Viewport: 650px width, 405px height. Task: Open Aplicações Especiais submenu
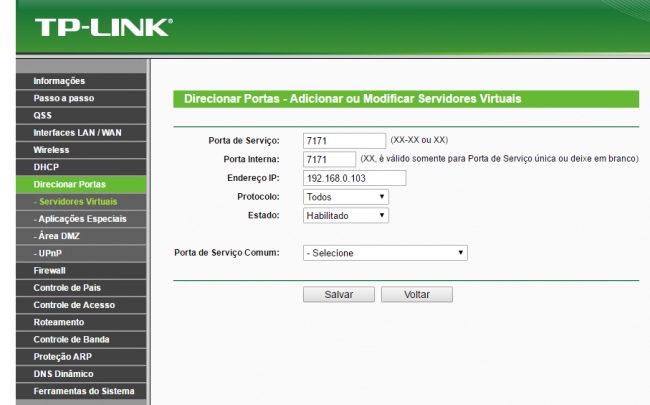[81, 218]
